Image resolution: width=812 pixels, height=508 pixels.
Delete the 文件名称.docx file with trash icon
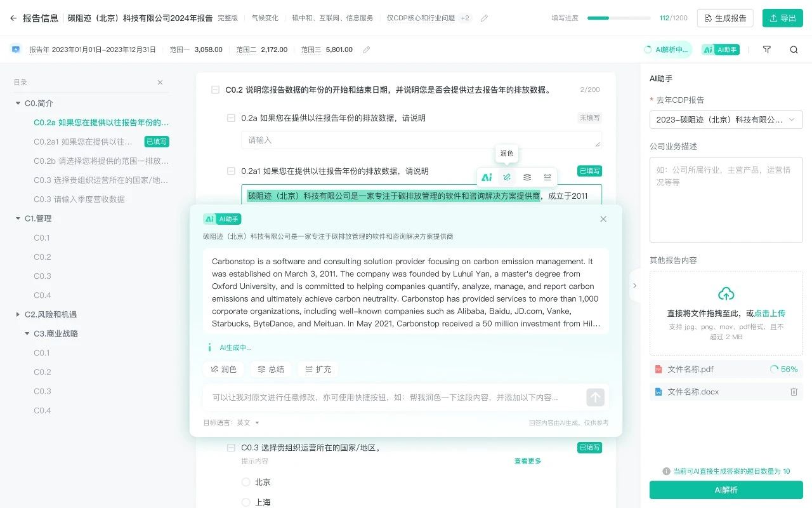click(x=794, y=392)
